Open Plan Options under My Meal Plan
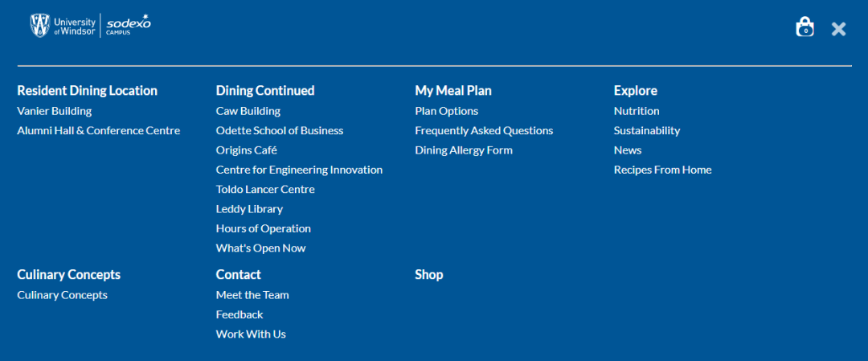 447,111
